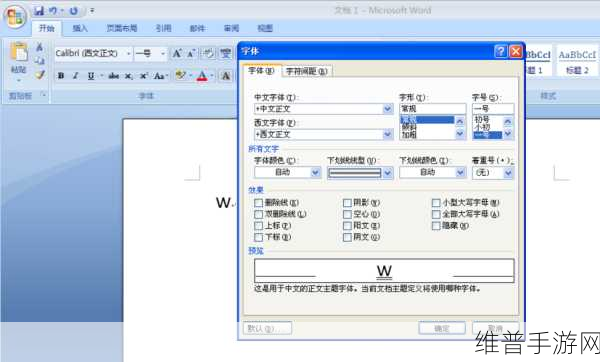Enable the Subscript checkbox (下标)
The image size is (600, 362).
click(x=259, y=237)
